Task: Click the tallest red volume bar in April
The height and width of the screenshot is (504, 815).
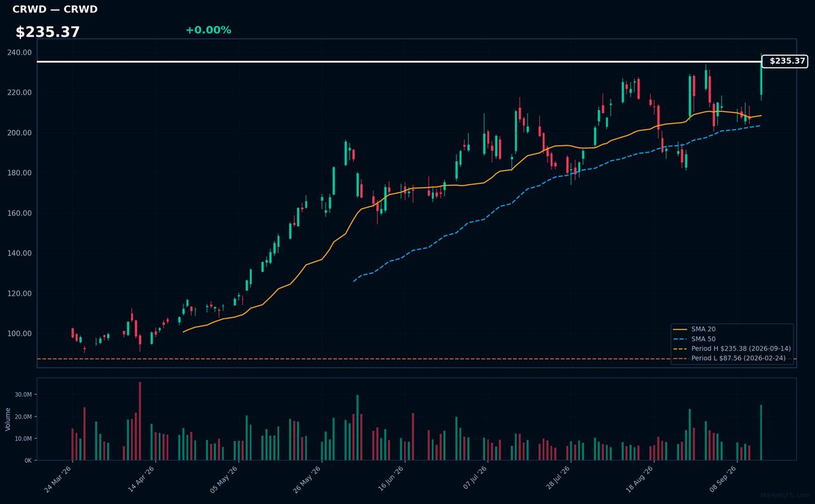Action: (140, 421)
